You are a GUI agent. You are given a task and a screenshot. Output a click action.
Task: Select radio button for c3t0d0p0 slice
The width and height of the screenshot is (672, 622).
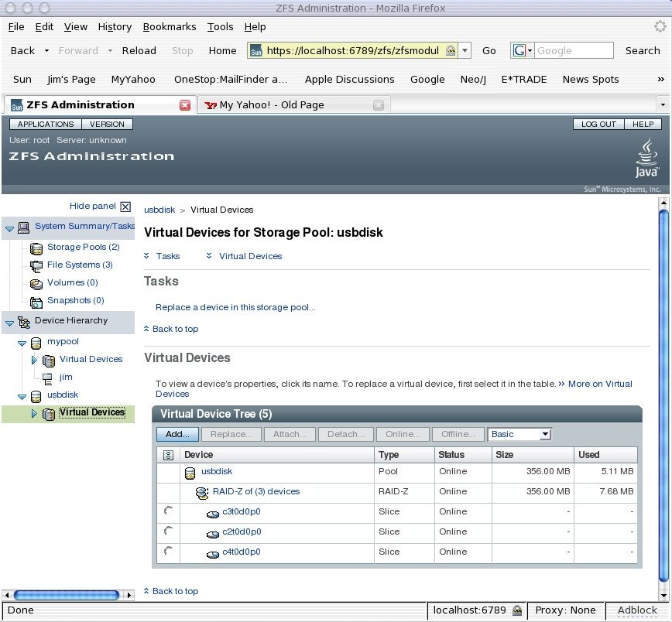(168, 511)
